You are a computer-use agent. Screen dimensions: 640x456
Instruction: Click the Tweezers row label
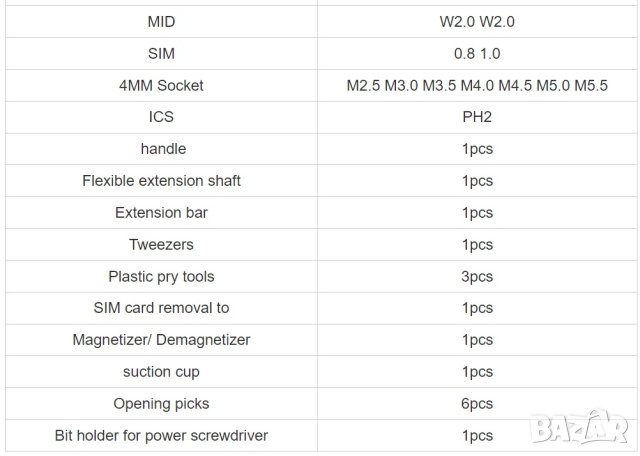click(x=161, y=244)
